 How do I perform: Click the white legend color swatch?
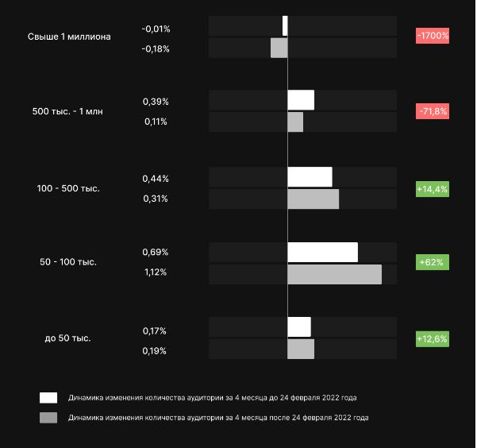(48, 398)
